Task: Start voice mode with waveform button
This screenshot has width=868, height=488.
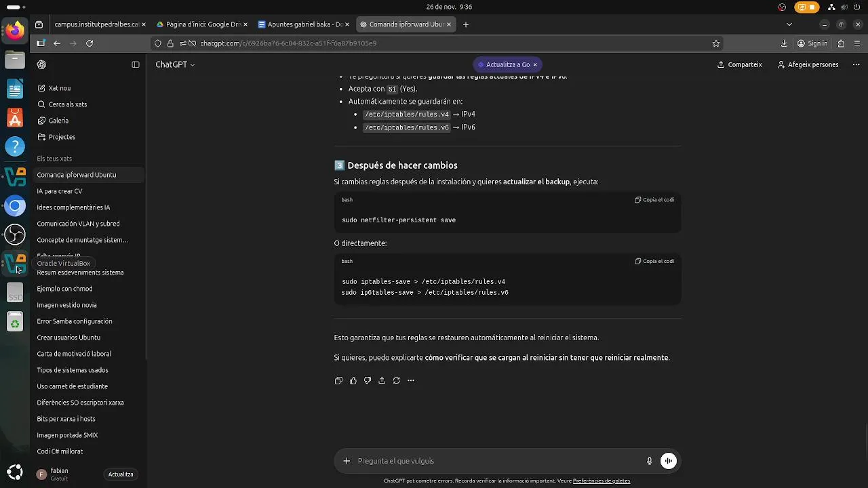Action: coord(669,461)
